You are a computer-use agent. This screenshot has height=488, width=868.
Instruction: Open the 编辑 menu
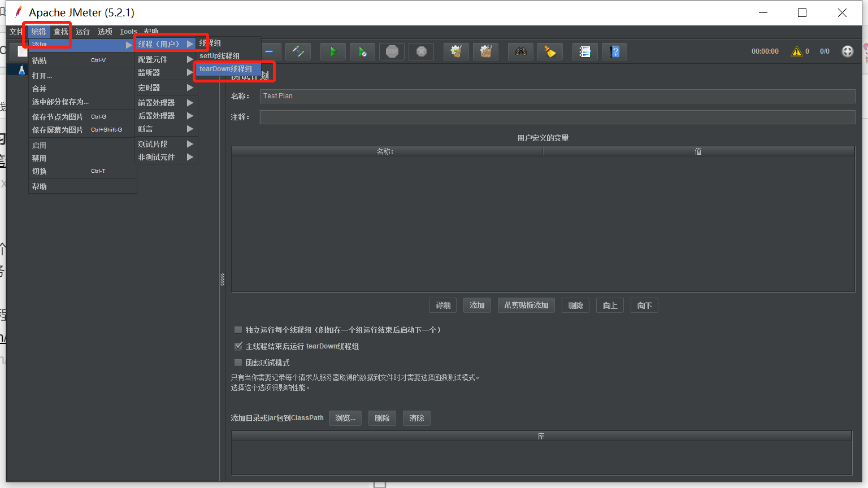[x=38, y=32]
